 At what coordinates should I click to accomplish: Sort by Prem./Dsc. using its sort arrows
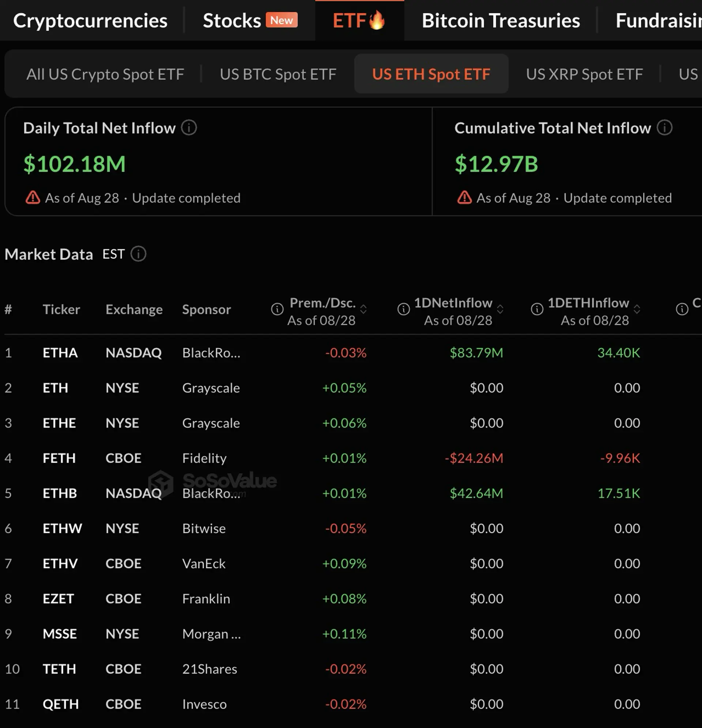[x=363, y=309]
